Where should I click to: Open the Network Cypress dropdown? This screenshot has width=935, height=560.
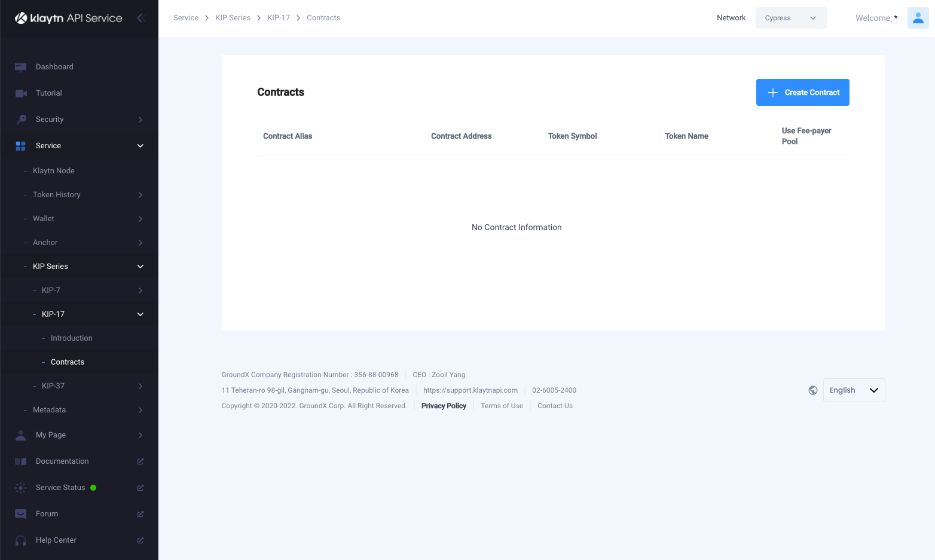pos(791,18)
